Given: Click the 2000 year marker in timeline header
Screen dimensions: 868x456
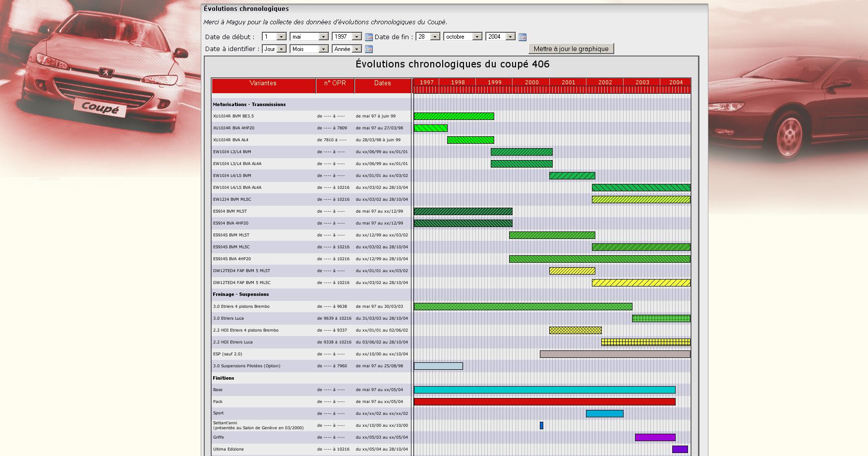Looking at the screenshot, I should 531,82.
